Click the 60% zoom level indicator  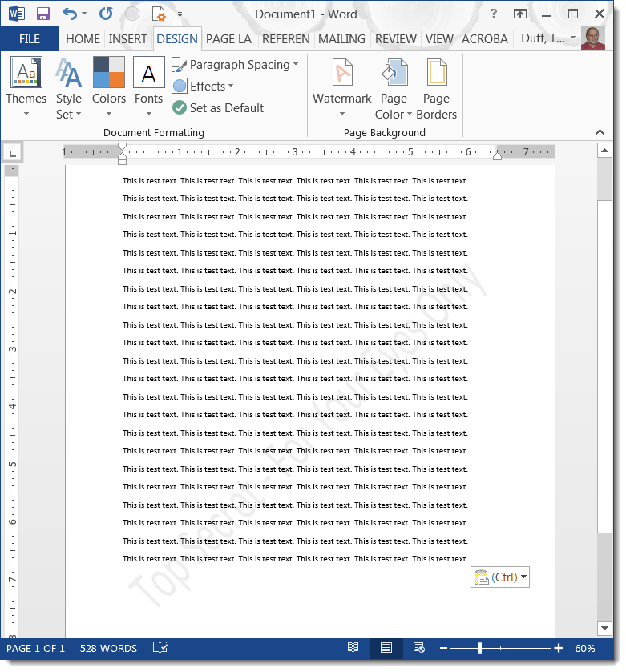585,648
